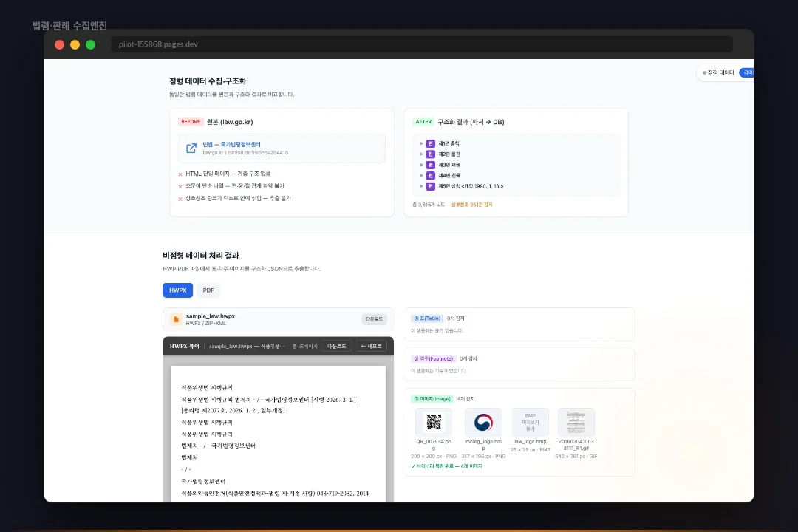Screen dimensions: 798x532
Task: Click the file name sample_law.hwpx
Action: point(210,316)
